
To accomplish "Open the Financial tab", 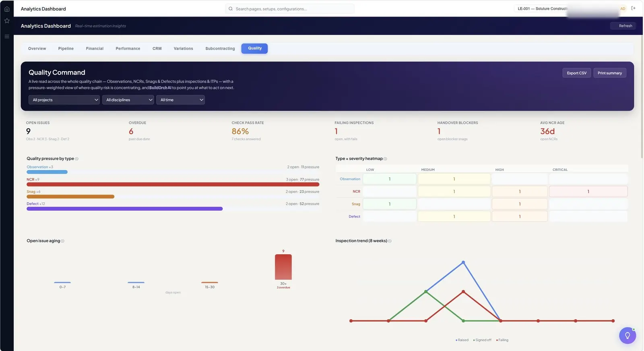I will pos(95,48).
